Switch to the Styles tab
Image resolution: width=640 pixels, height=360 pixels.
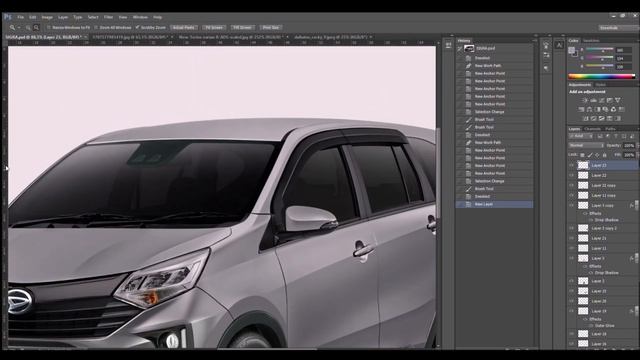[600, 85]
